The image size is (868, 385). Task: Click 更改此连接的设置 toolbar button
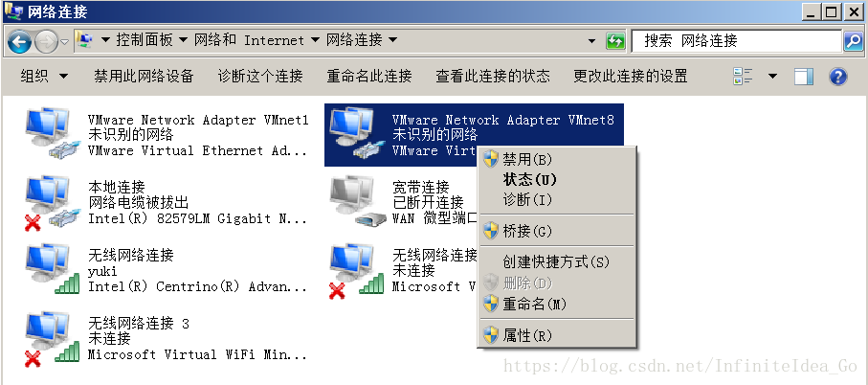click(630, 76)
